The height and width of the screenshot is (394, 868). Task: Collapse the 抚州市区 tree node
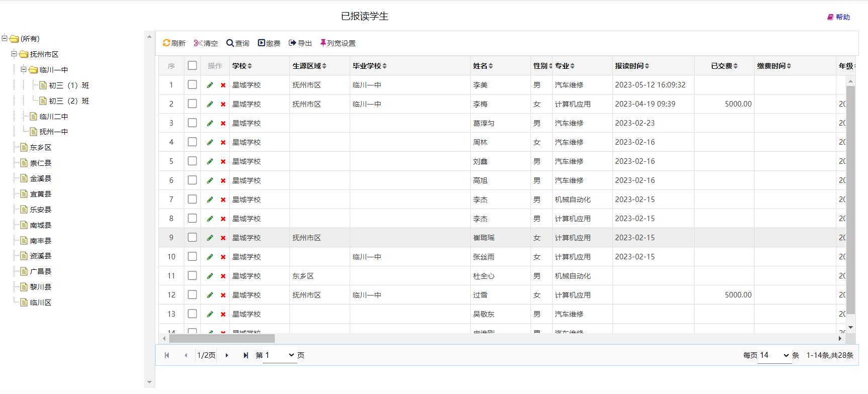coord(14,54)
